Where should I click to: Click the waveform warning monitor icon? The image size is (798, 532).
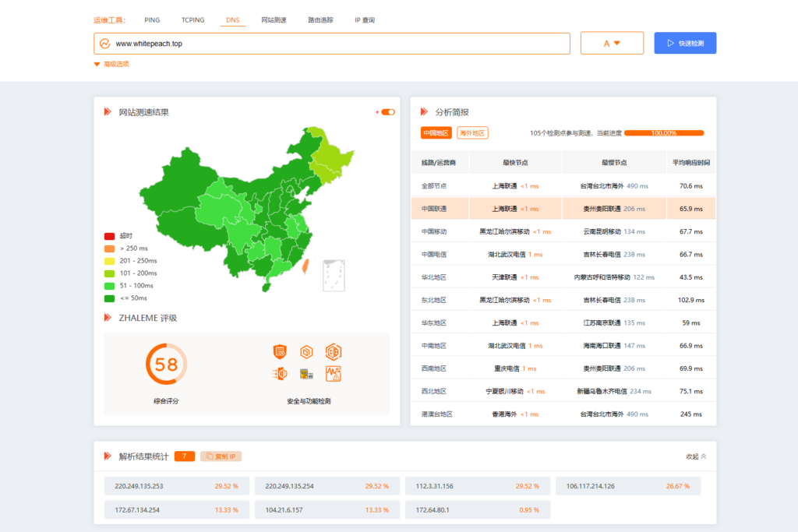[x=334, y=374]
